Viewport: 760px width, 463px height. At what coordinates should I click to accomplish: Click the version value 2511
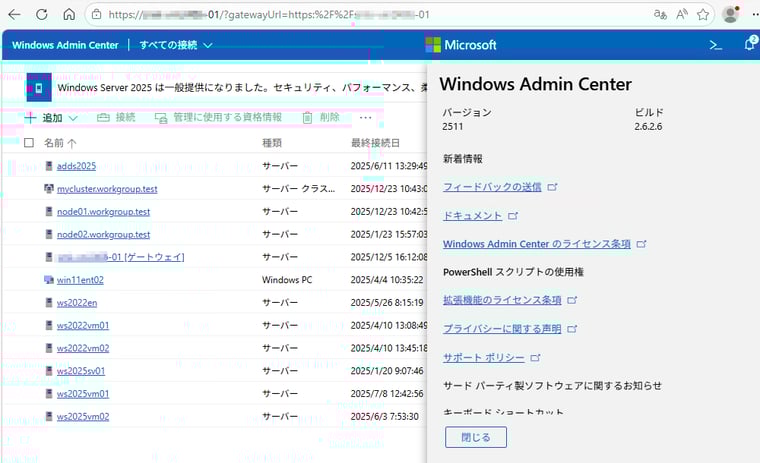453,127
